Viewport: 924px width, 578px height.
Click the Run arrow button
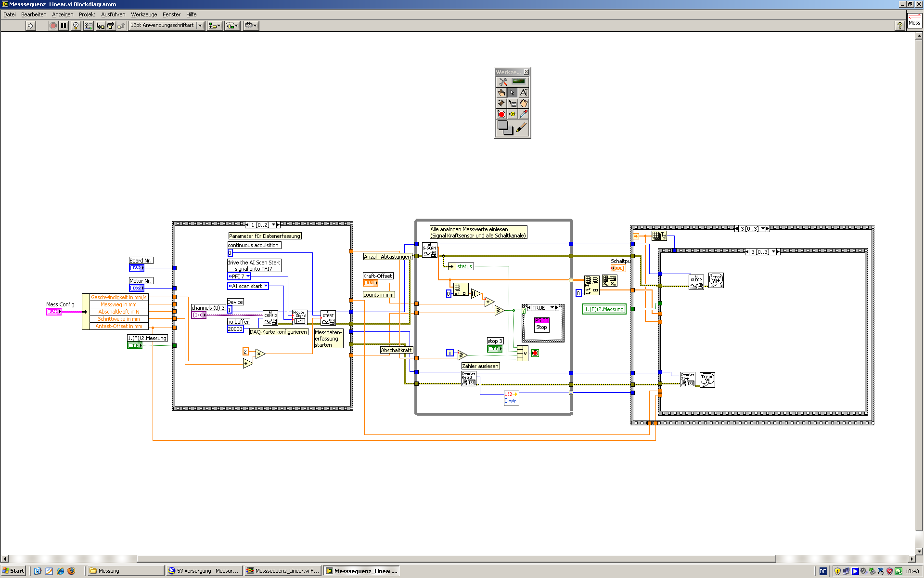pyautogui.click(x=31, y=26)
